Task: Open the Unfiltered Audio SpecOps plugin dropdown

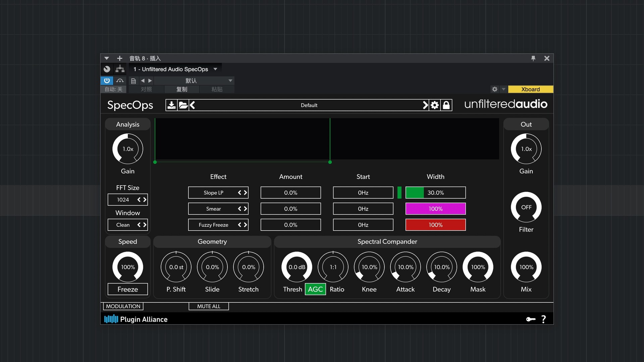Action: pyautogui.click(x=175, y=69)
